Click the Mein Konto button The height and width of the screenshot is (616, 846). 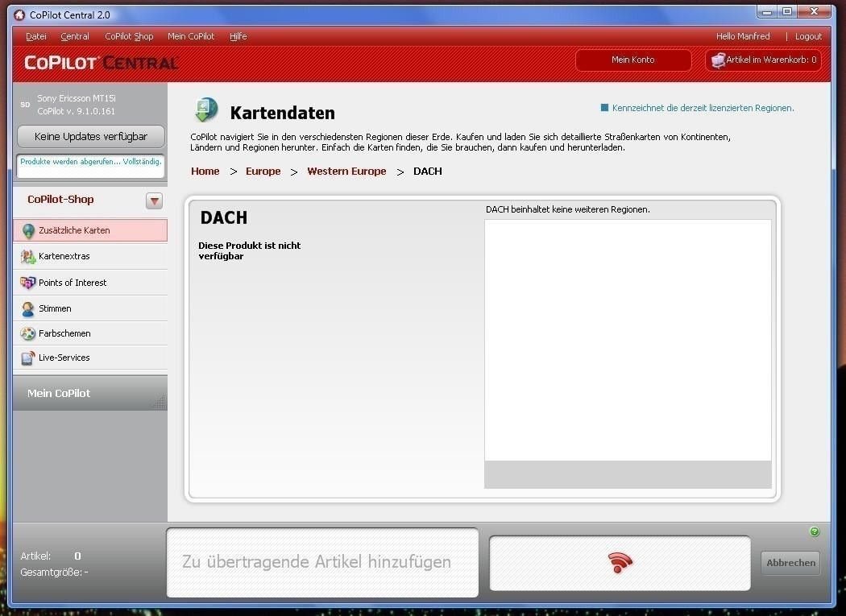(632, 60)
